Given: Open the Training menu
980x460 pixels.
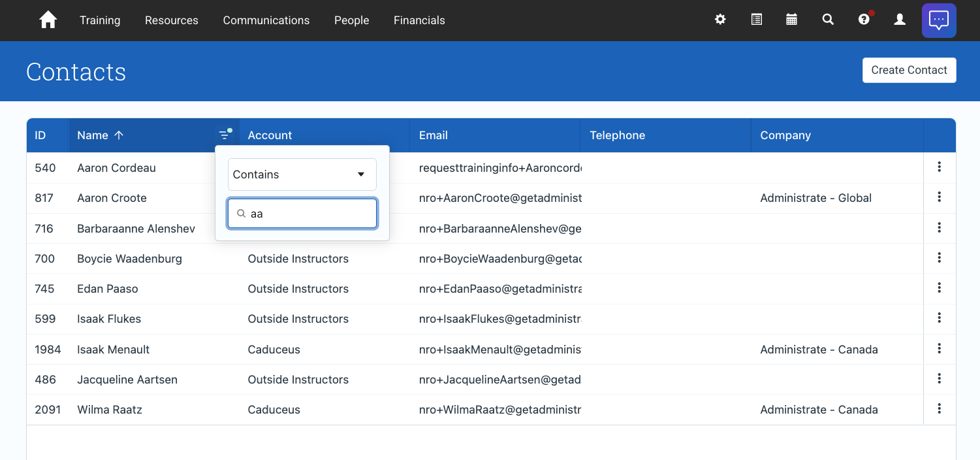Looking at the screenshot, I should pos(100,20).
